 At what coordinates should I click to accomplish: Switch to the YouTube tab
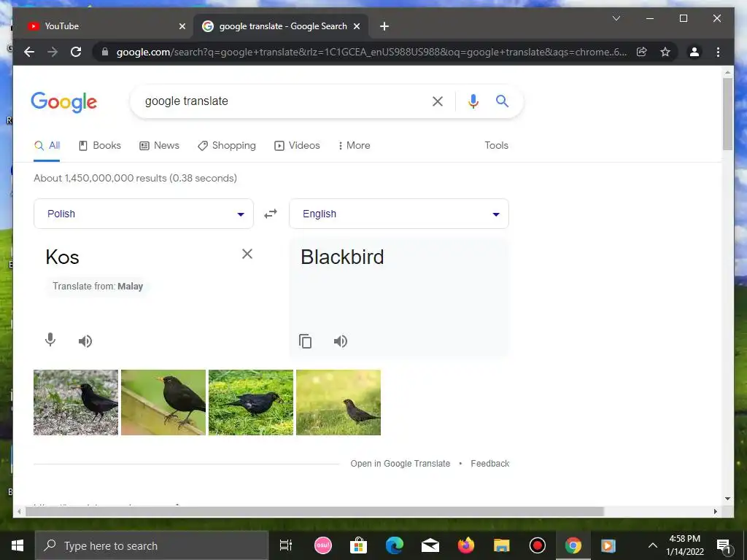102,26
